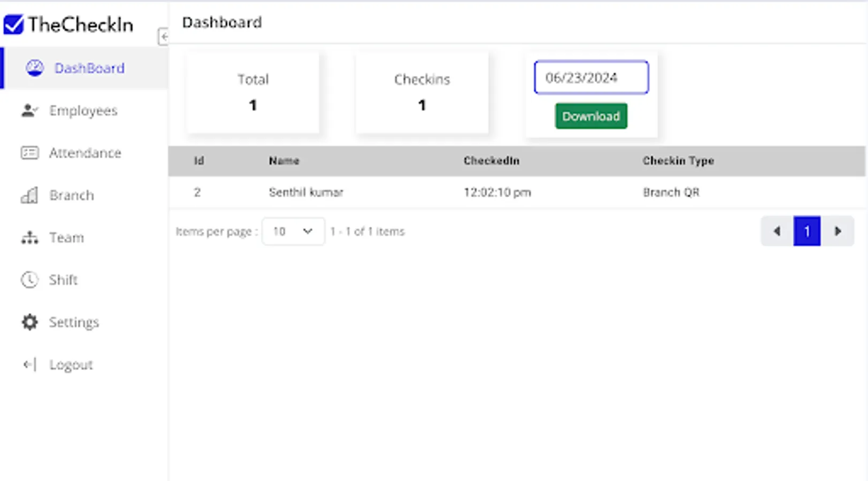Click the Logout arrow icon
Viewport: 868px width, 481px height.
click(x=29, y=364)
